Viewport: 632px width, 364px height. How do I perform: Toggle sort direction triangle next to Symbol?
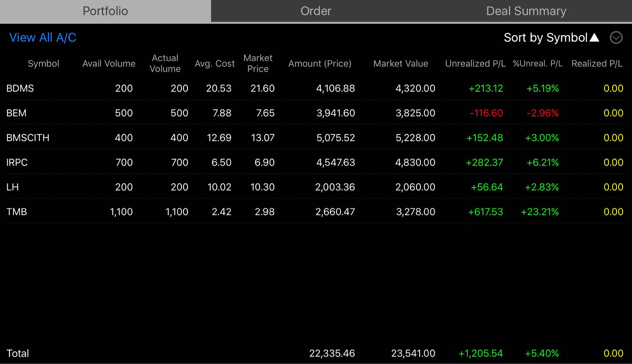[594, 38]
